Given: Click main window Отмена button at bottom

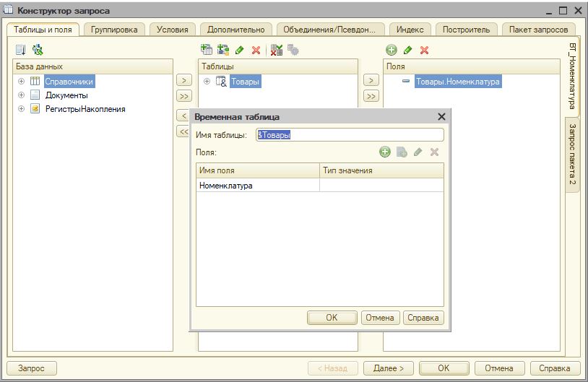Looking at the screenshot, I should 499,368.
